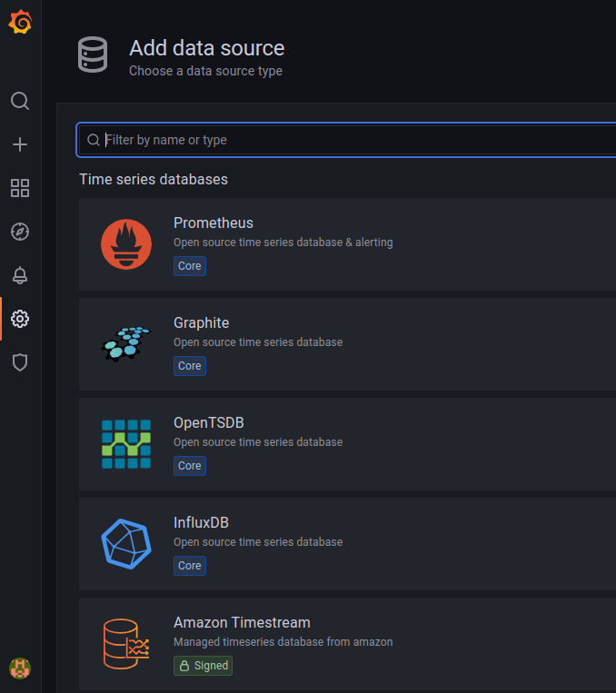This screenshot has height=693, width=616.
Task: Click the OpenTSDB grid logo
Action: (x=126, y=444)
